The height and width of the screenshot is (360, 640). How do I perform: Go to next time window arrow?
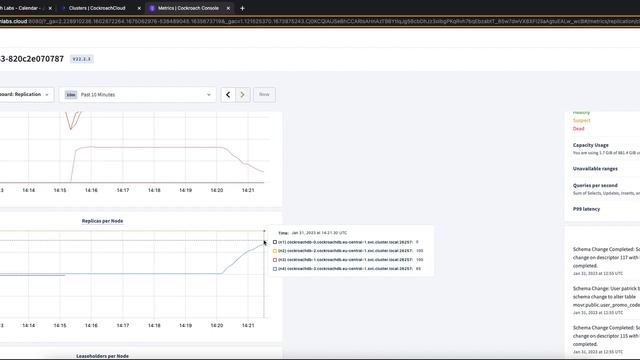pos(242,95)
